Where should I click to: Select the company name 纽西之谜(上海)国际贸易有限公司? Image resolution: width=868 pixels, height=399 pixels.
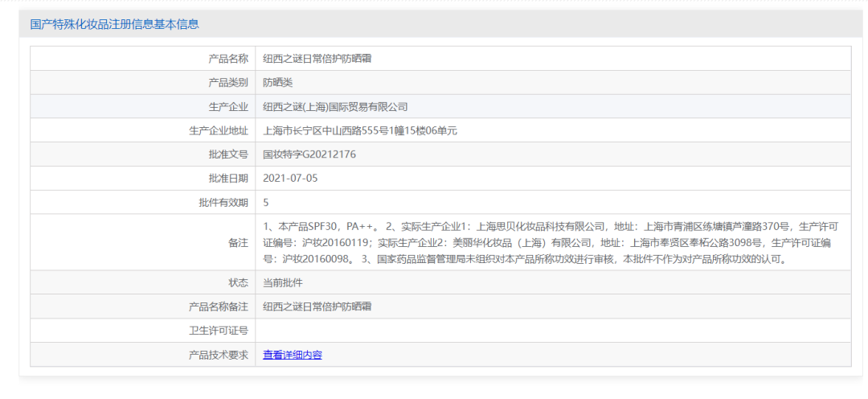point(336,106)
